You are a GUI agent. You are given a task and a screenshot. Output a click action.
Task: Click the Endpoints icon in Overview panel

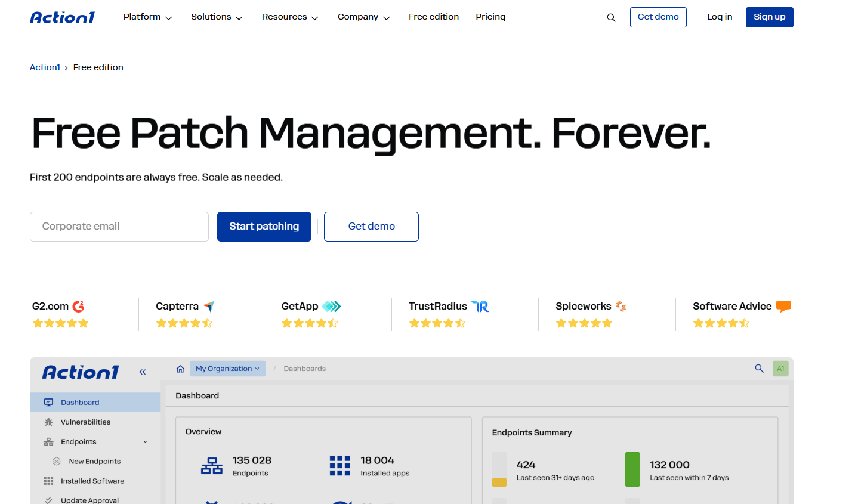pos(212,466)
